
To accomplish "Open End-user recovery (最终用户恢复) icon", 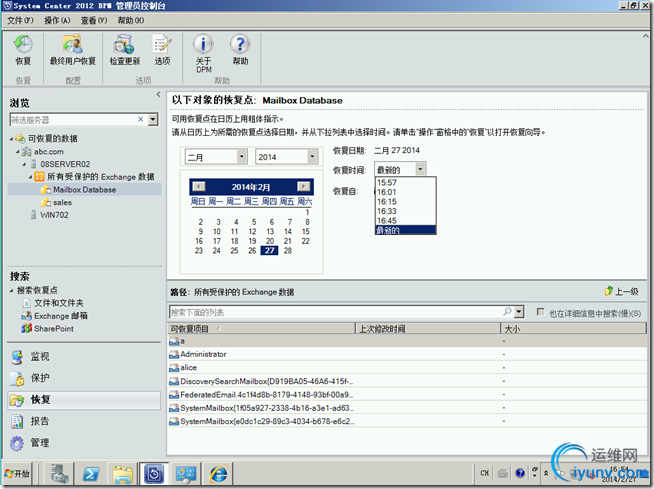I will tap(73, 50).
